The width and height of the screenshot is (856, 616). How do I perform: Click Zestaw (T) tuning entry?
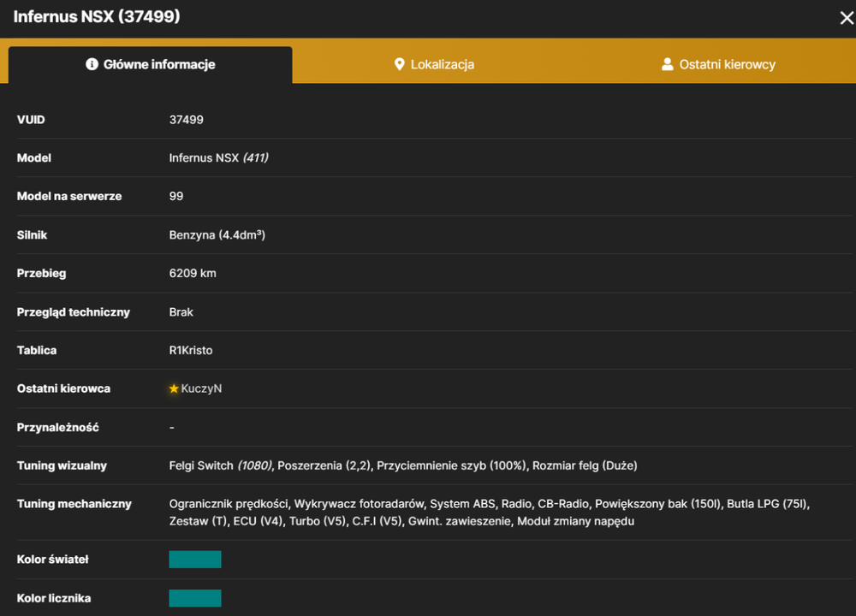click(x=199, y=521)
